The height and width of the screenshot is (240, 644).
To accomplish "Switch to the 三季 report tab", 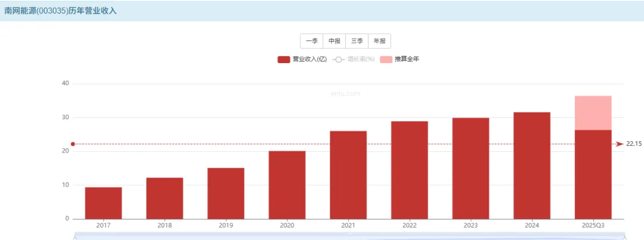I will pos(357,41).
